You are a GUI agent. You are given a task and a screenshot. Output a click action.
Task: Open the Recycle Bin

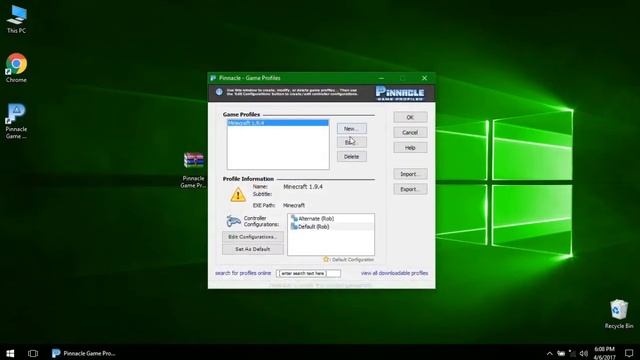[619, 314]
